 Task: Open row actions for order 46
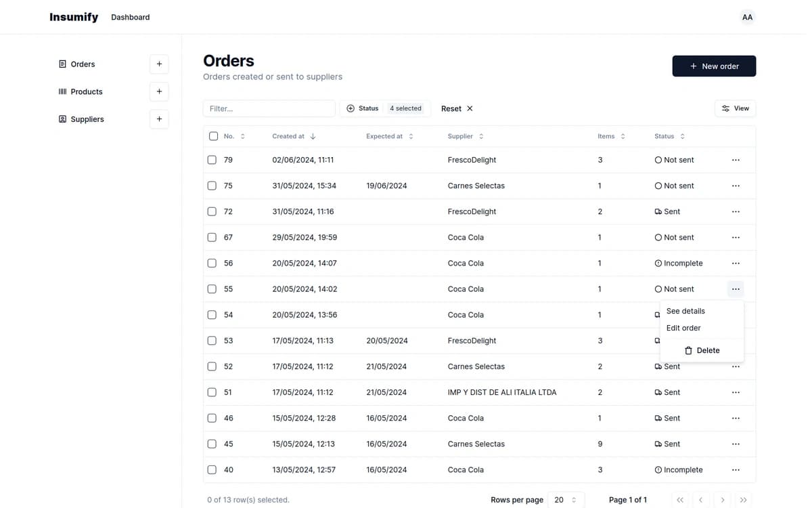(x=736, y=418)
